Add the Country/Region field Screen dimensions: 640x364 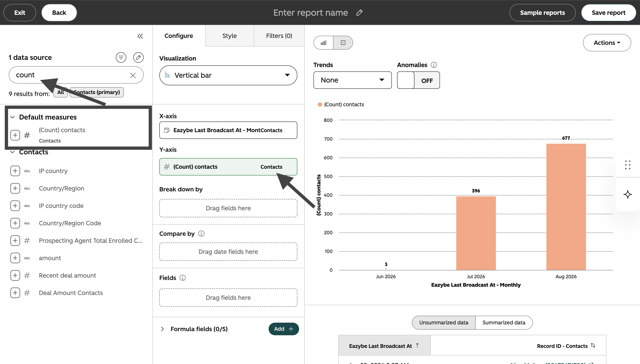[15, 188]
